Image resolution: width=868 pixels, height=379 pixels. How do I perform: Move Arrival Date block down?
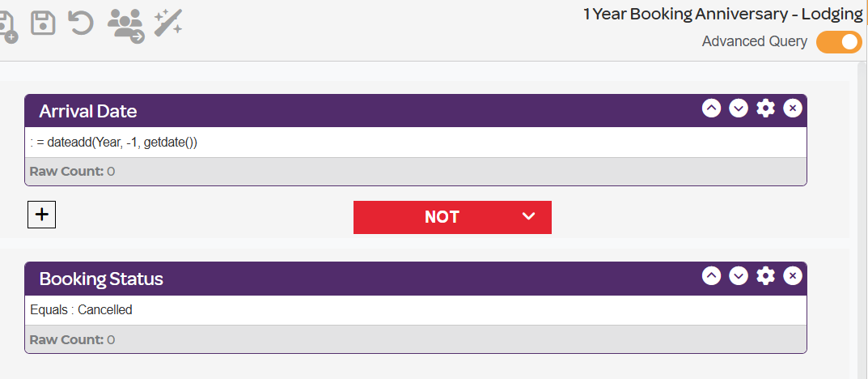pos(739,108)
